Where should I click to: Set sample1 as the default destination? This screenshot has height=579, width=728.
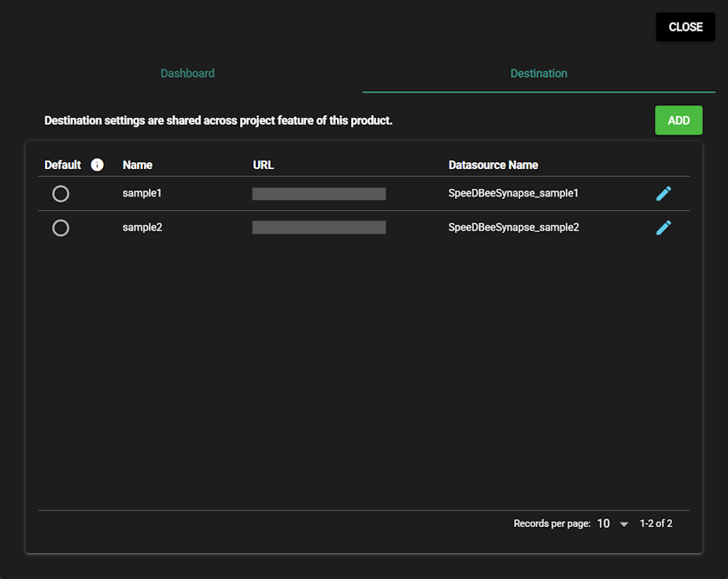pos(61,194)
